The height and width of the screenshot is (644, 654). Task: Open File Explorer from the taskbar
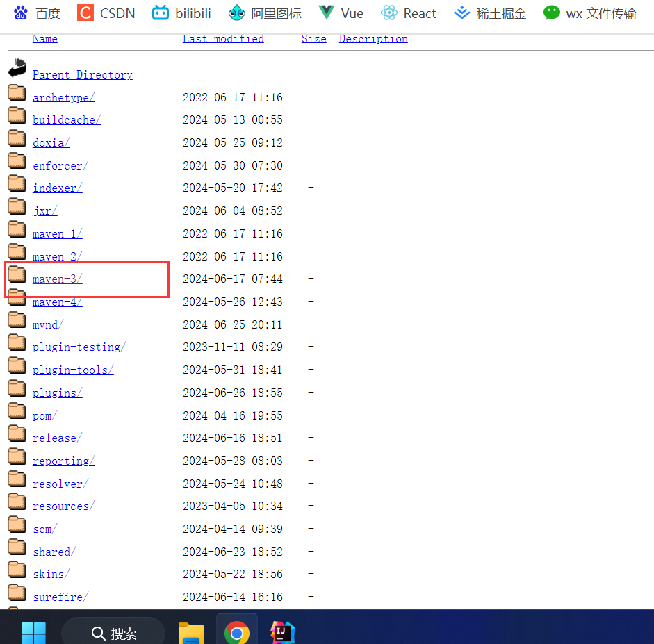(191, 633)
